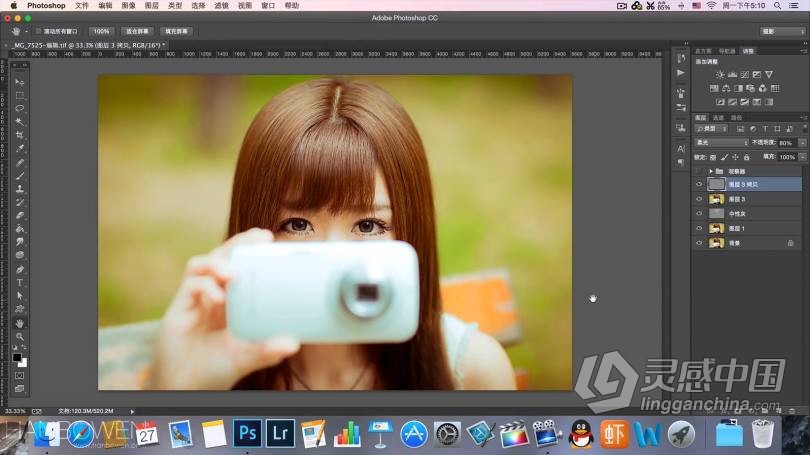Set foreground color black swatch

(x=17, y=357)
